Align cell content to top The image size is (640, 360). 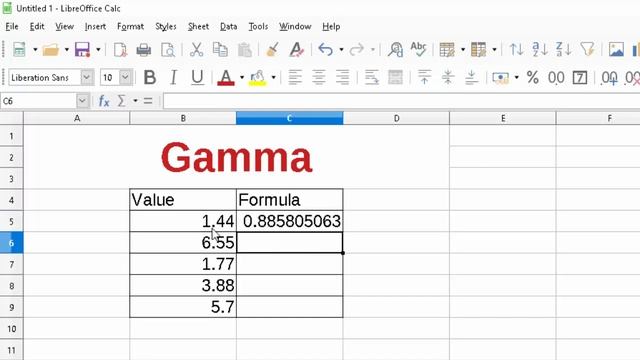click(424, 78)
